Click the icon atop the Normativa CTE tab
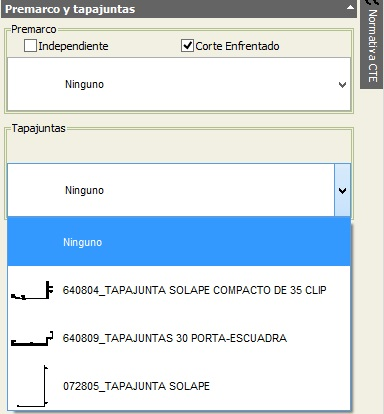This screenshot has width=384, height=414. click(x=372, y=3)
